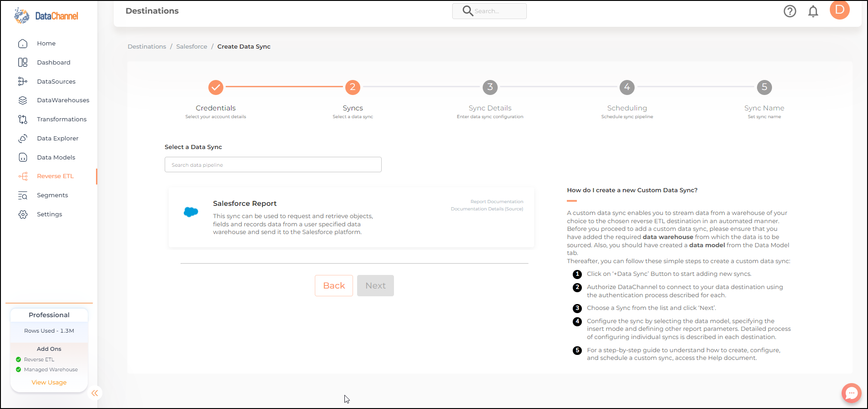Click the Sync Details step label

pyautogui.click(x=490, y=108)
